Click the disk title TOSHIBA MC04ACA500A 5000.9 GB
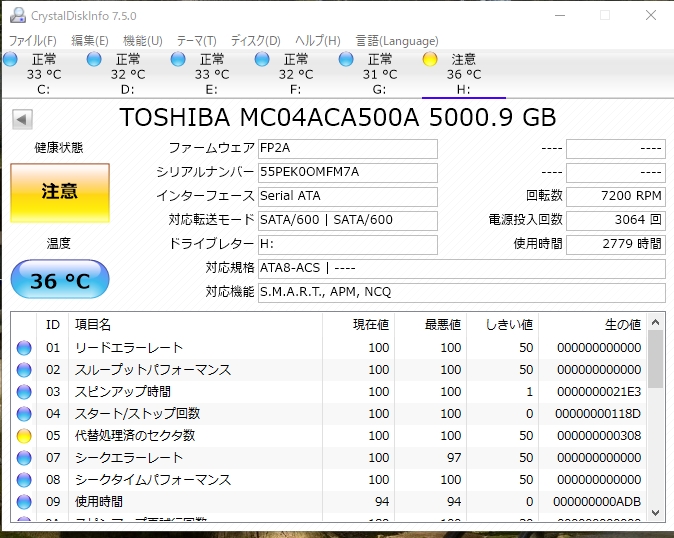674x538 pixels. click(338, 117)
